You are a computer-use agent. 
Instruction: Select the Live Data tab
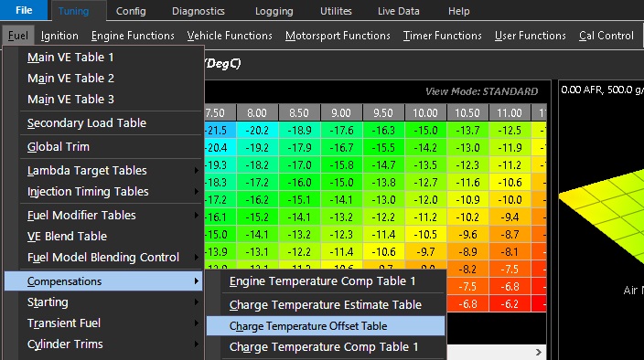click(x=399, y=11)
